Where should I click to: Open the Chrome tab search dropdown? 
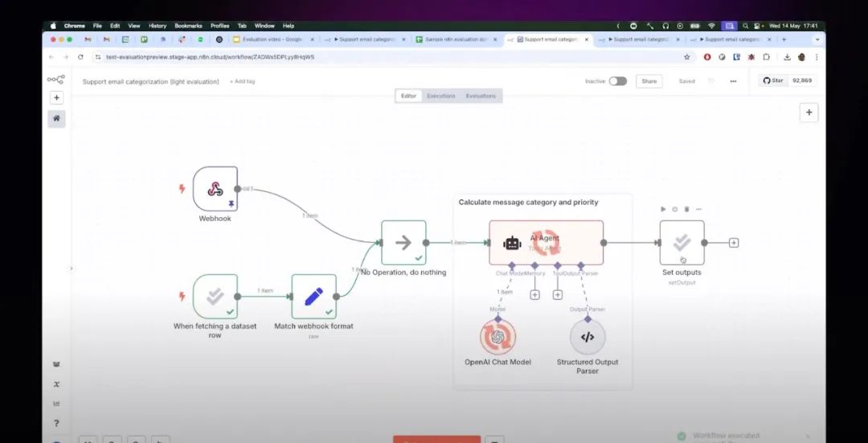tap(817, 40)
